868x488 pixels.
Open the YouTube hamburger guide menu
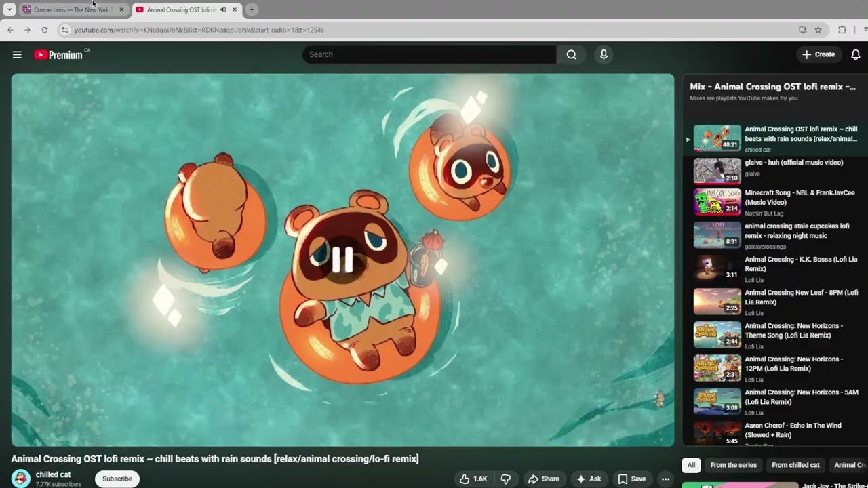pyautogui.click(x=17, y=55)
